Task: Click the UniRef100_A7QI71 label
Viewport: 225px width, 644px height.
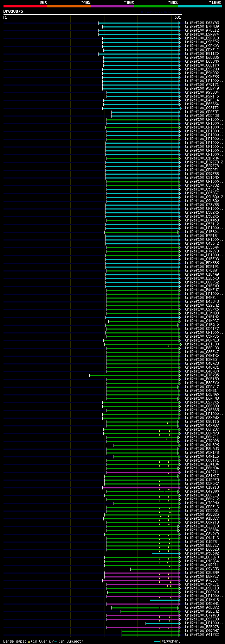Action: pos(202,85)
